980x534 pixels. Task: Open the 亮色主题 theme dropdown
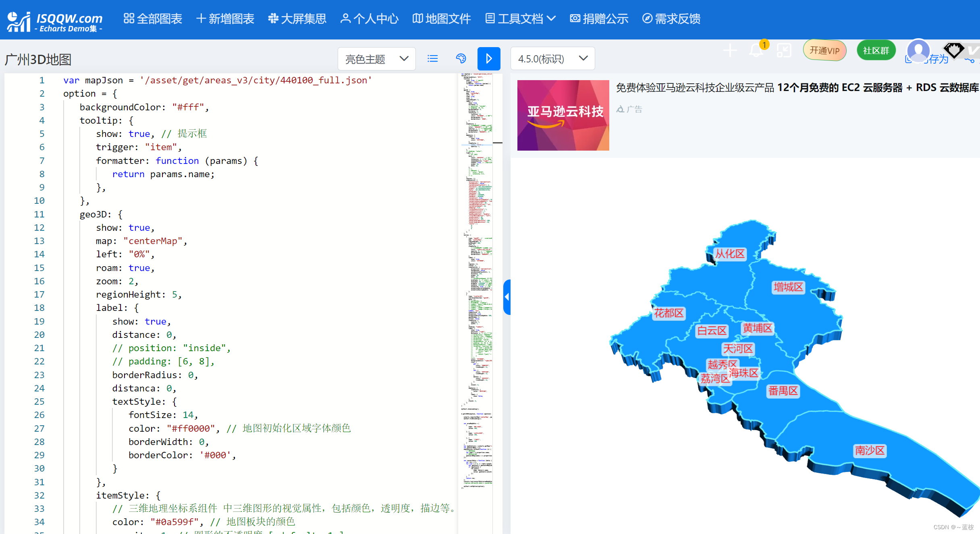pos(376,59)
